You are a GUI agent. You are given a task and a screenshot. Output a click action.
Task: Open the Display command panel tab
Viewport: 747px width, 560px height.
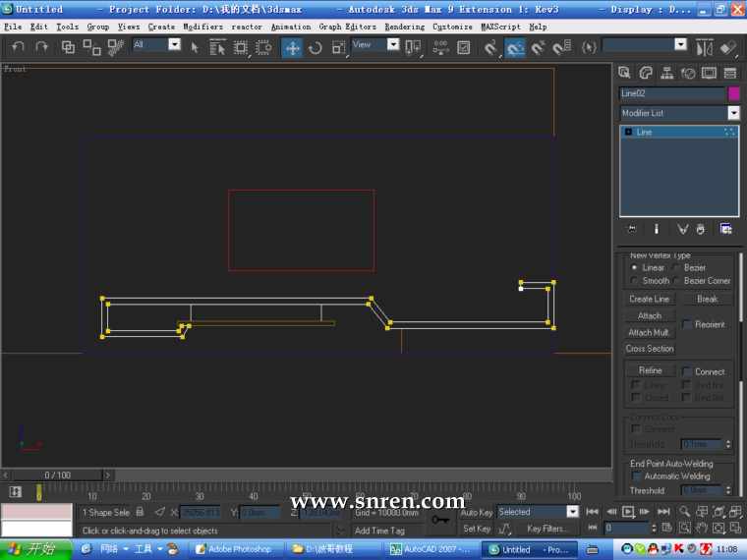coord(709,73)
